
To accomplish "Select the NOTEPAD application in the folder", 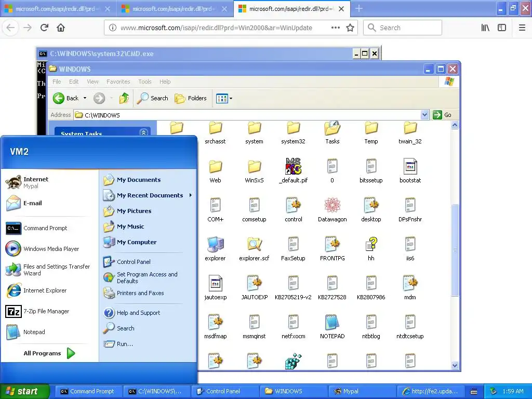I will pos(332,327).
